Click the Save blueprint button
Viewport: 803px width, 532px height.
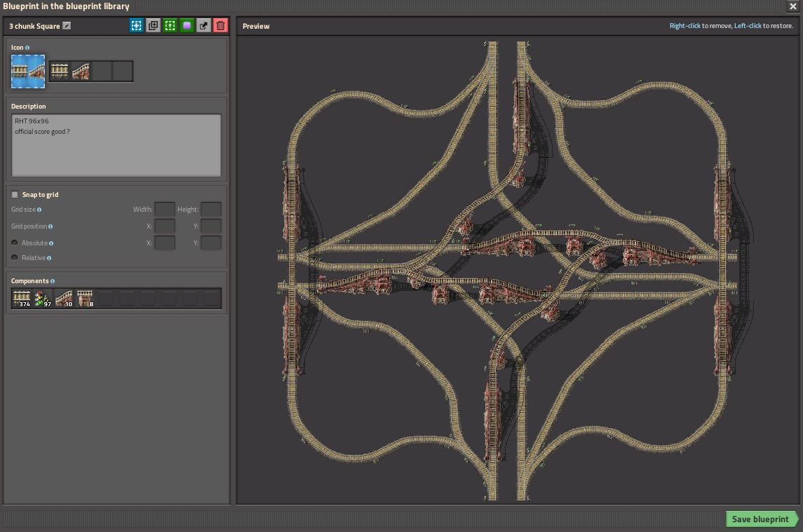tap(761, 519)
